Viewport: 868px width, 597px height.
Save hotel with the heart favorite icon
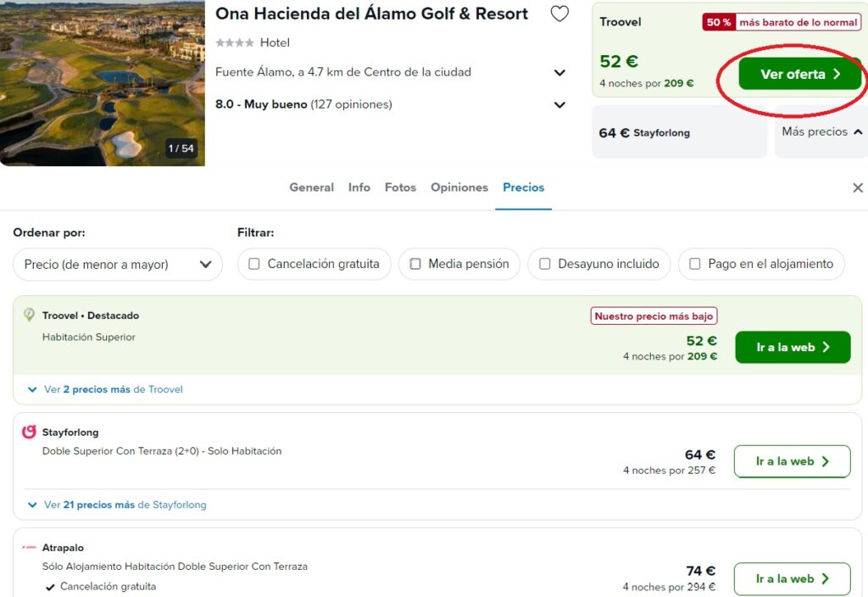[x=559, y=14]
